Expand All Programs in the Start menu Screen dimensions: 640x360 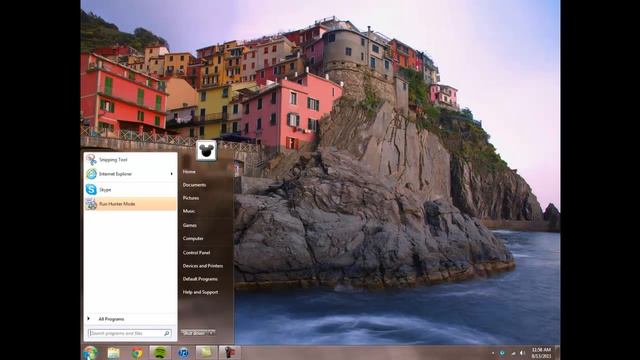pyautogui.click(x=131, y=319)
